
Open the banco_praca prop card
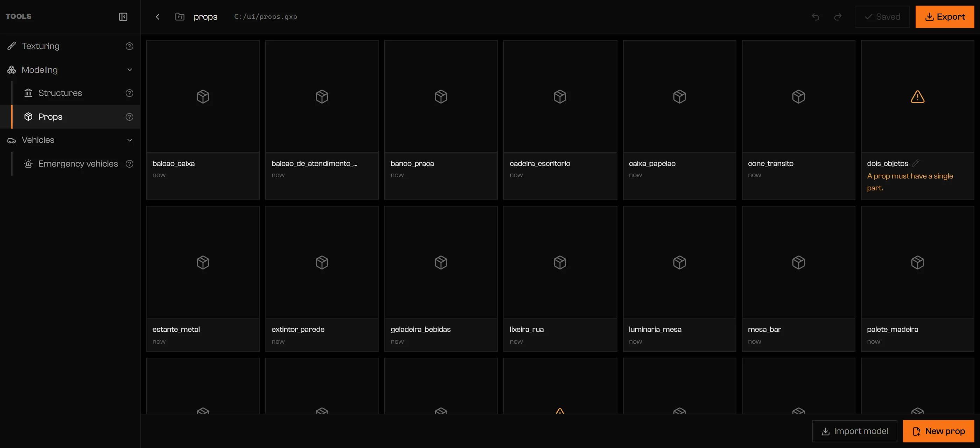pyautogui.click(x=441, y=120)
